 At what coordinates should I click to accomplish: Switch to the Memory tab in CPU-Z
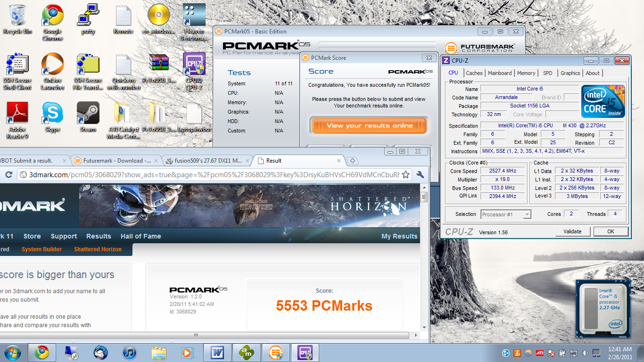click(x=526, y=73)
